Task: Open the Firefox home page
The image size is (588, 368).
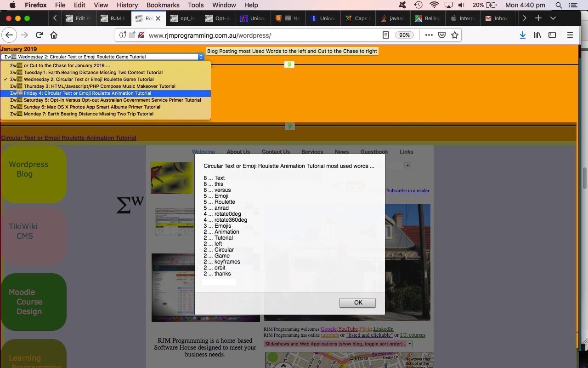Action: click(x=53, y=35)
